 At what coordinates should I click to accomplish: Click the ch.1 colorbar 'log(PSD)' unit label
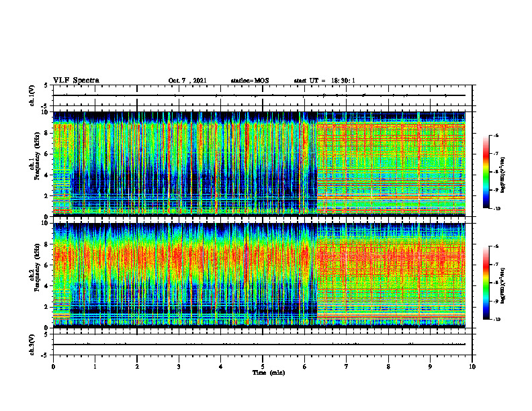(x=503, y=175)
